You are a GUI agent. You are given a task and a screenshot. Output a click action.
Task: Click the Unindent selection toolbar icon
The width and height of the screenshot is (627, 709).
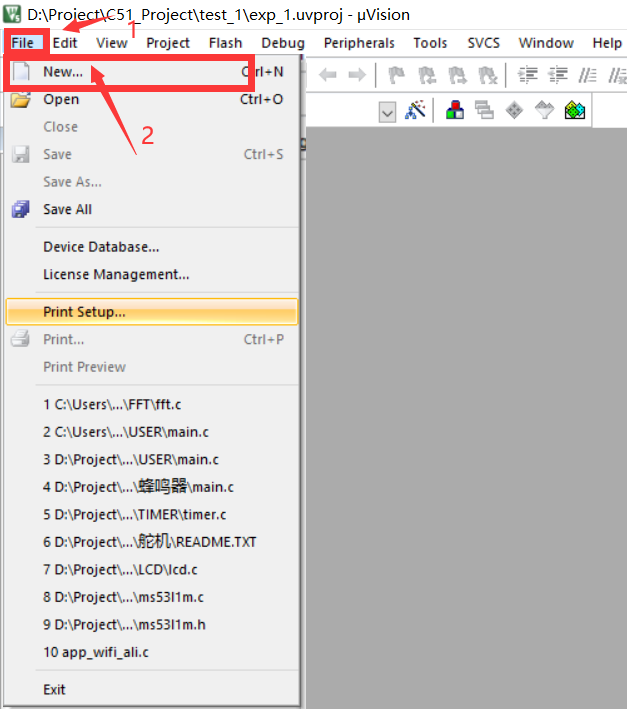click(x=558, y=75)
